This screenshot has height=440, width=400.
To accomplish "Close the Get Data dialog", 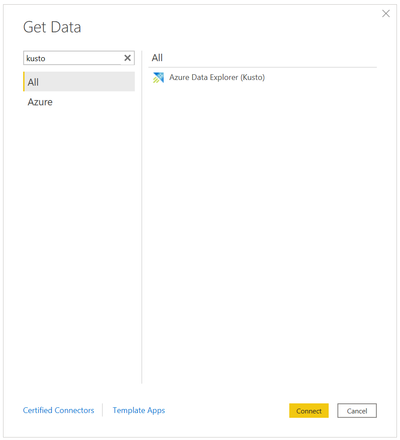I will click(x=386, y=14).
